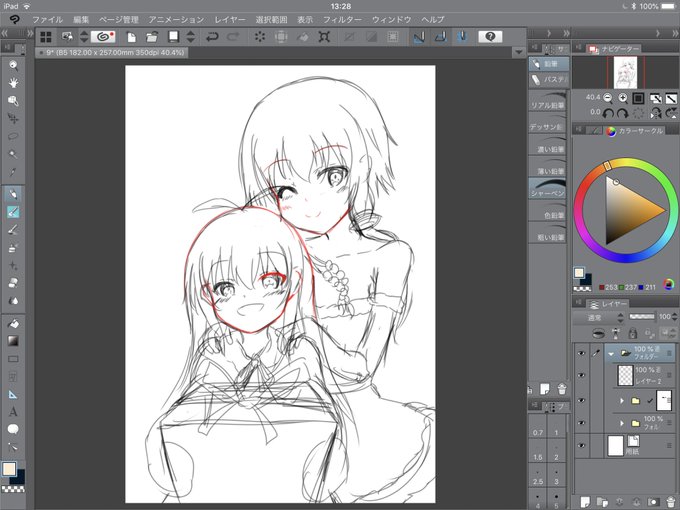Select the Balloon speech bubble tool
Image resolution: width=680 pixels, height=510 pixels.
(13, 429)
